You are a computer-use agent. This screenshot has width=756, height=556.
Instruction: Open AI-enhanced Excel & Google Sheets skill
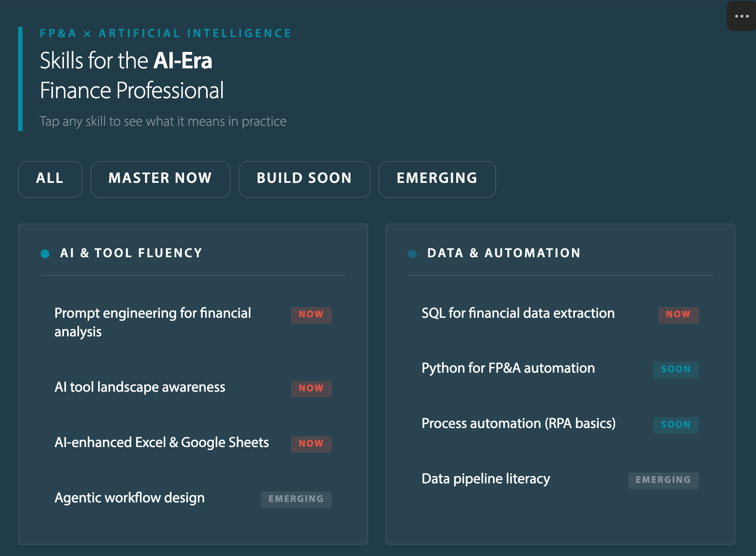(162, 442)
